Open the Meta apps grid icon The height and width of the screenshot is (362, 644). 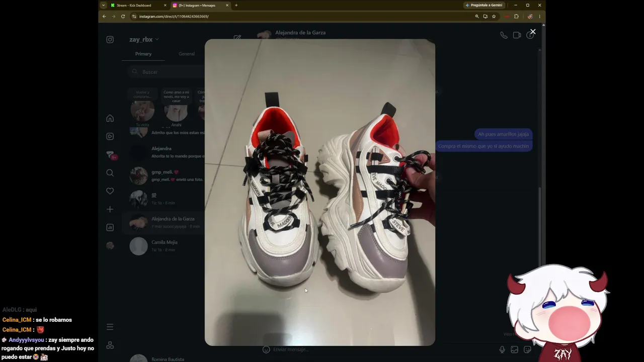pyautogui.click(x=110, y=345)
